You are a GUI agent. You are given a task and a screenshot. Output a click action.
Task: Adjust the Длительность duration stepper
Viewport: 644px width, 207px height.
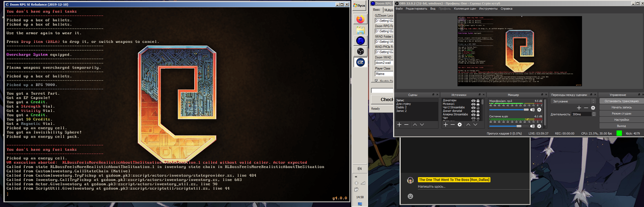(593, 114)
